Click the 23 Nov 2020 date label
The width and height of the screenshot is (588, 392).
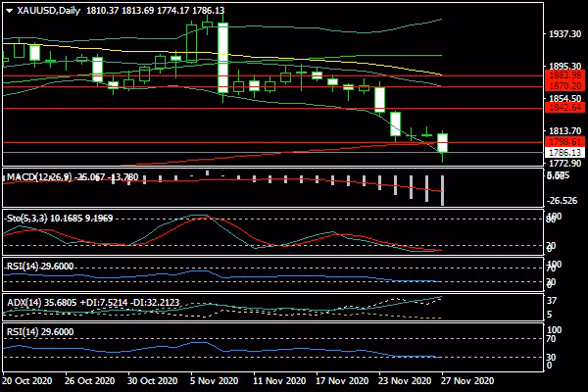pyautogui.click(x=405, y=380)
